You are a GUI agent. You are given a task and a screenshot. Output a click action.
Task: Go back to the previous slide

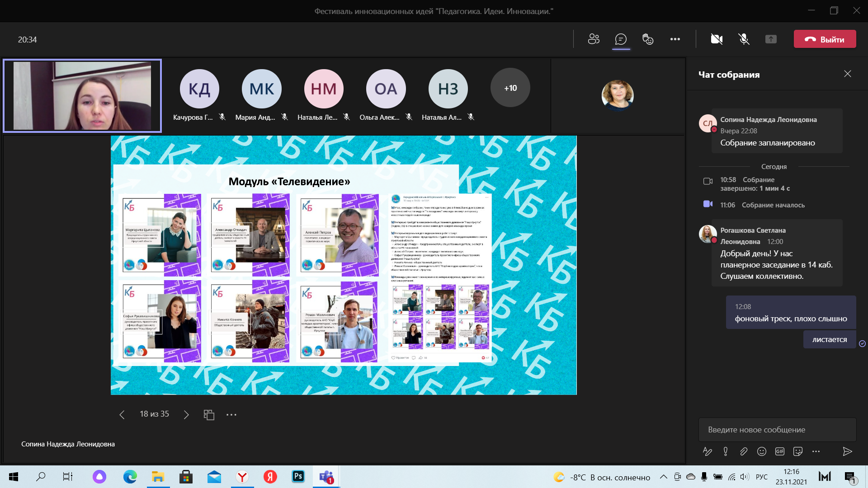click(x=122, y=415)
